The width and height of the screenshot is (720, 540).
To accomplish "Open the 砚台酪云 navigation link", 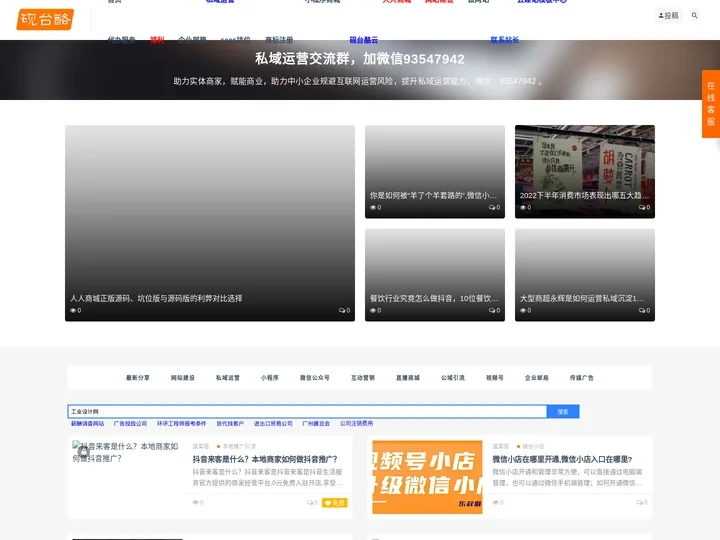I will (x=364, y=39).
